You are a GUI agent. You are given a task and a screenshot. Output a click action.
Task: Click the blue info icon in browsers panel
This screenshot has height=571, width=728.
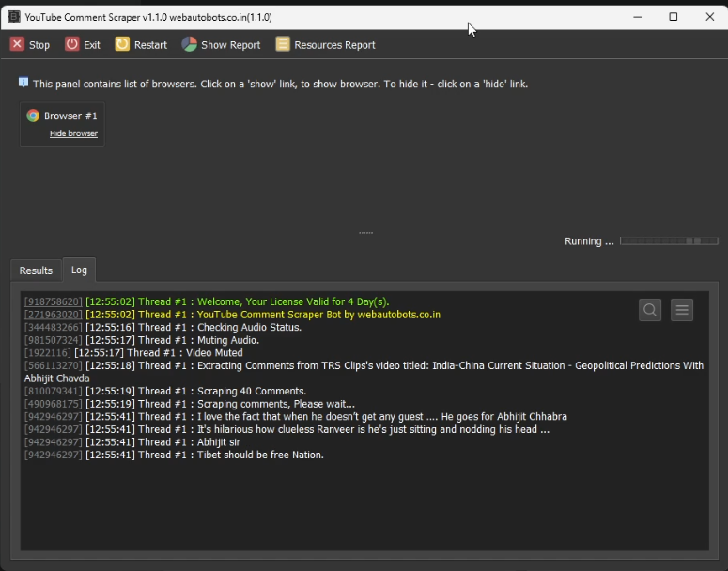click(23, 83)
